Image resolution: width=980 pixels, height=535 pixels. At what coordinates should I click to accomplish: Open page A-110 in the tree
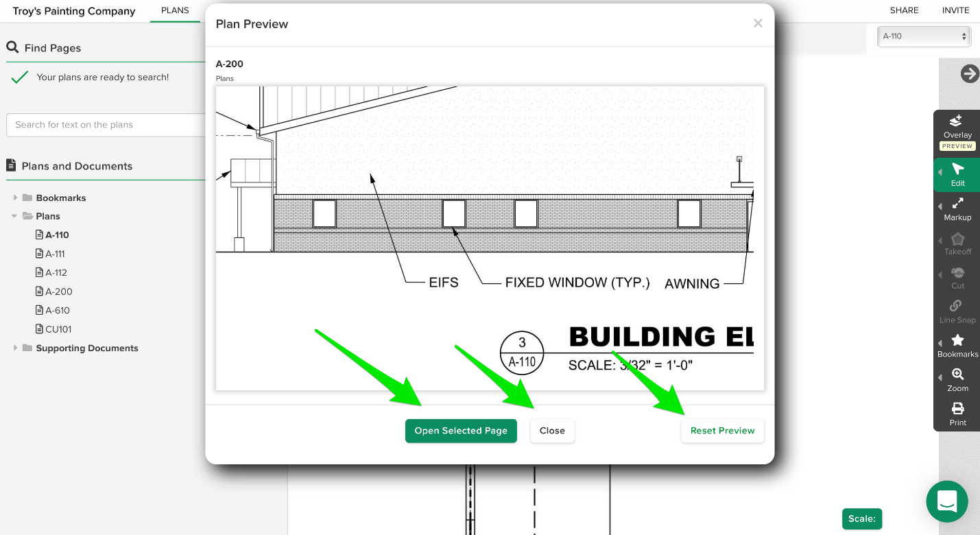58,235
